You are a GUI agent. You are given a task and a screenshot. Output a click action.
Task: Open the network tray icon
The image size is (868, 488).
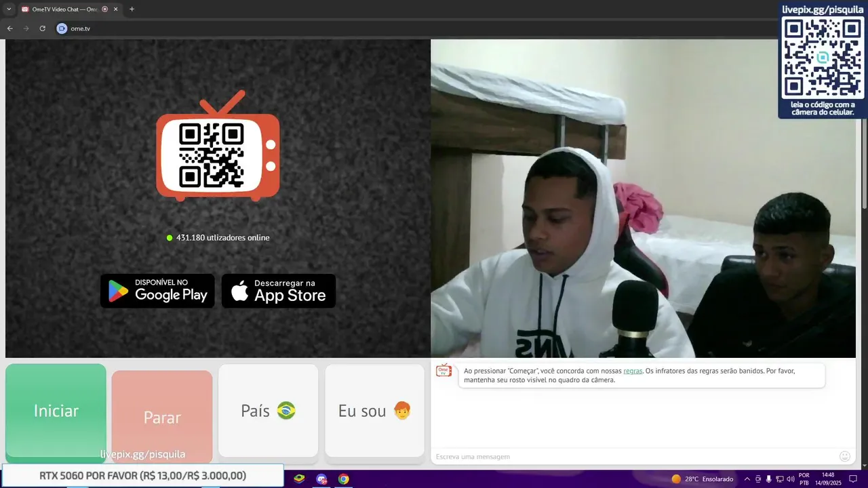click(x=779, y=479)
